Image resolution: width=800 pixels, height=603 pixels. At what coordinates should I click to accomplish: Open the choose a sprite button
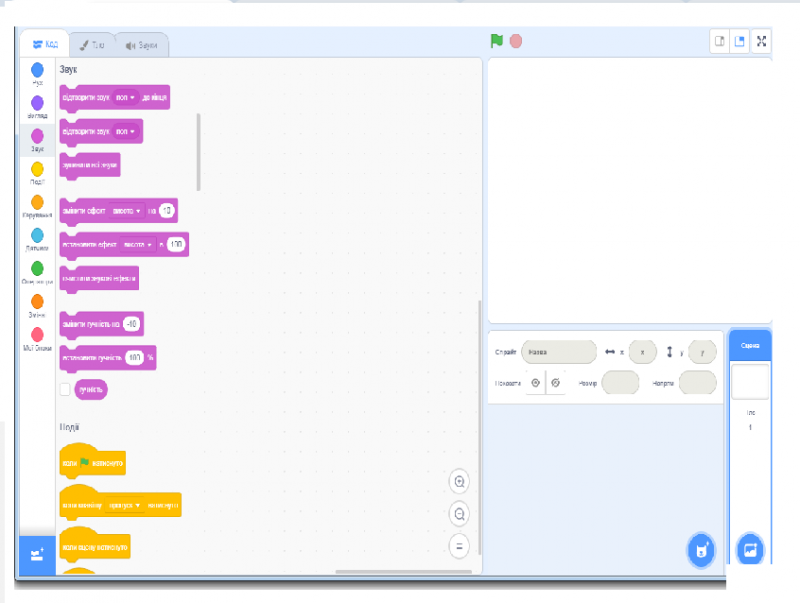click(702, 550)
